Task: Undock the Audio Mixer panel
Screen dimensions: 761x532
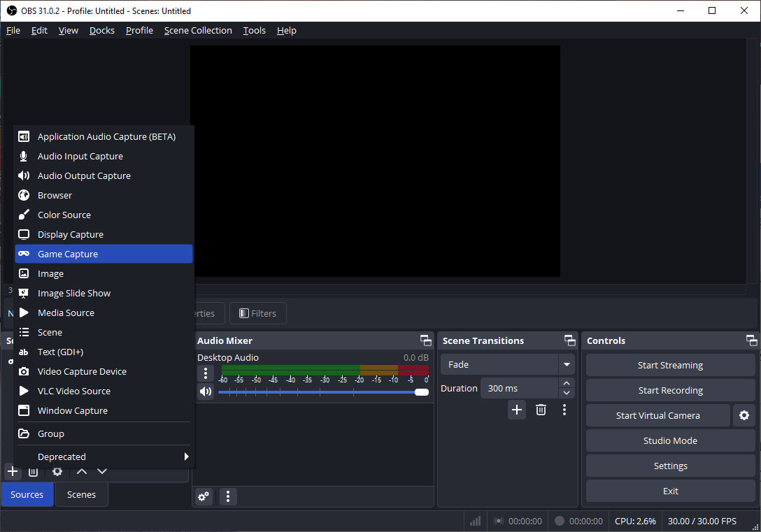Action: (x=426, y=340)
